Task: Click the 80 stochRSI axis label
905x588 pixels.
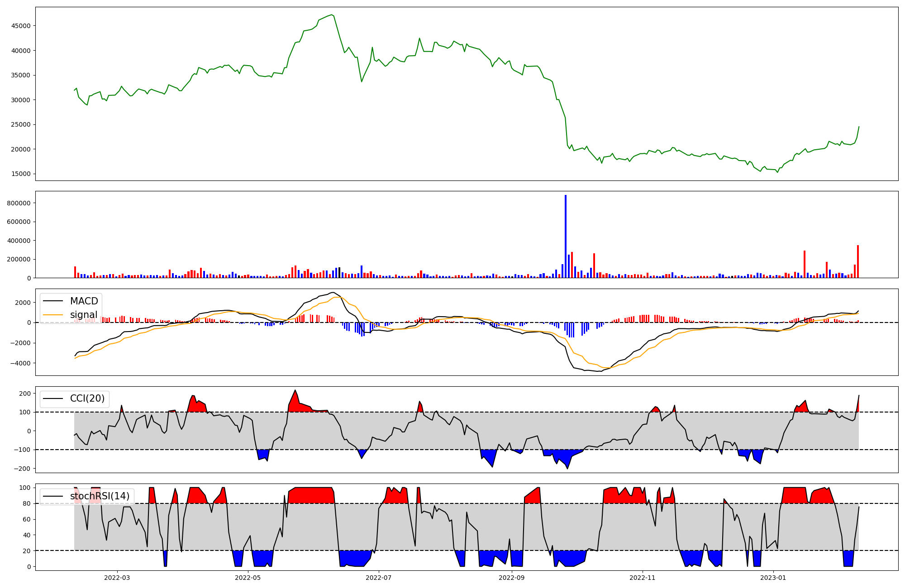Action: (x=27, y=503)
